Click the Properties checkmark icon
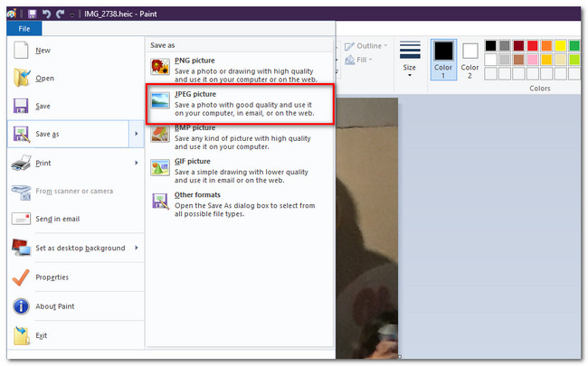The image size is (588, 366). [x=21, y=277]
